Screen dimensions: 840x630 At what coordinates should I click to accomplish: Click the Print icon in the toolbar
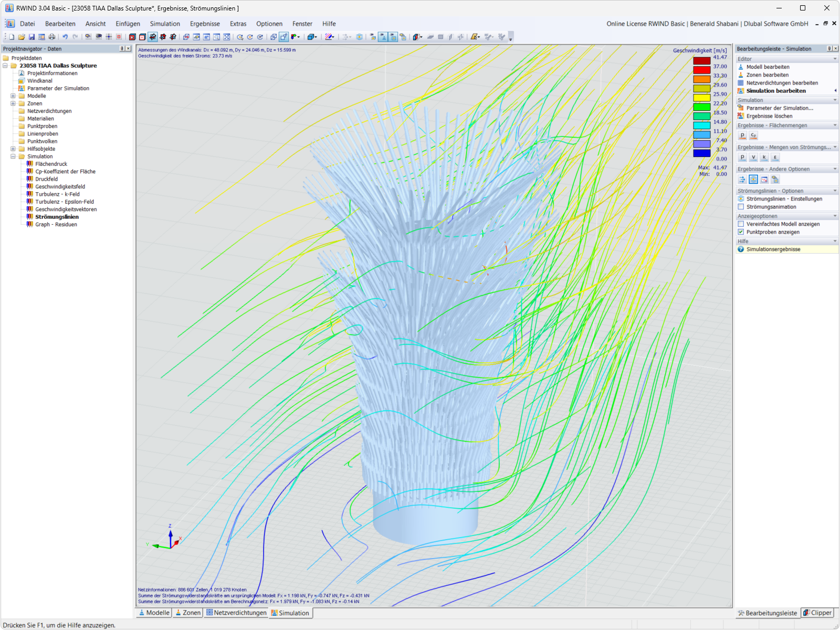tap(52, 37)
